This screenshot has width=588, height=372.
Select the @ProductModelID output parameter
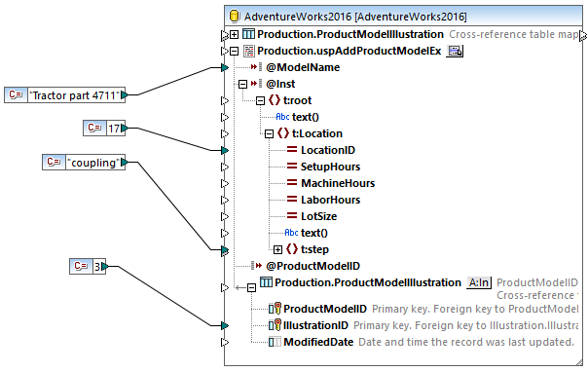click(x=312, y=266)
